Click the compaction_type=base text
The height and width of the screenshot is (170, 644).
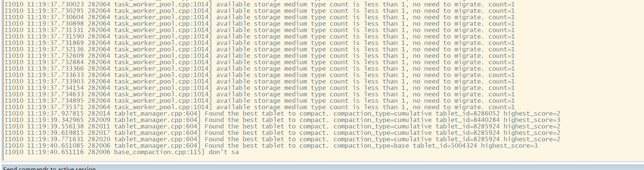[371, 146]
